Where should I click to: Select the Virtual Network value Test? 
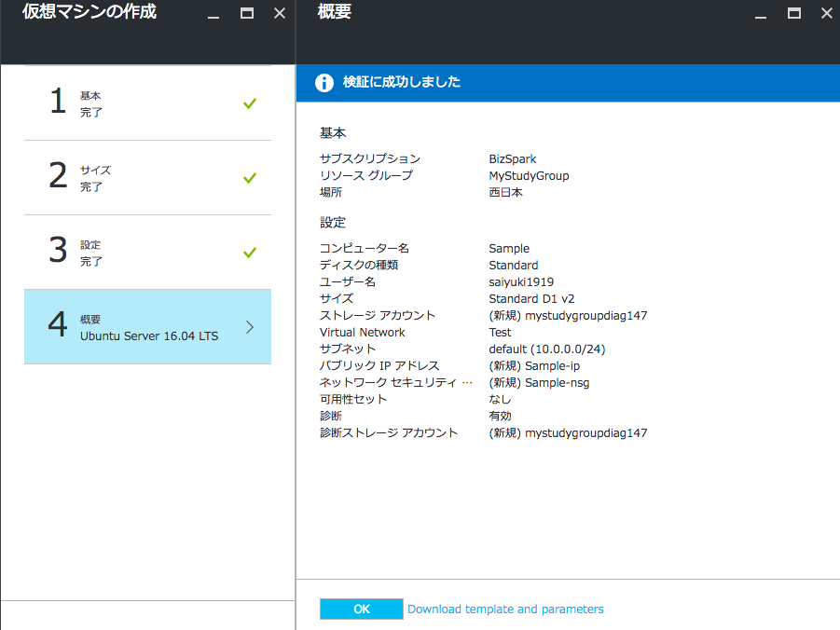click(500, 332)
